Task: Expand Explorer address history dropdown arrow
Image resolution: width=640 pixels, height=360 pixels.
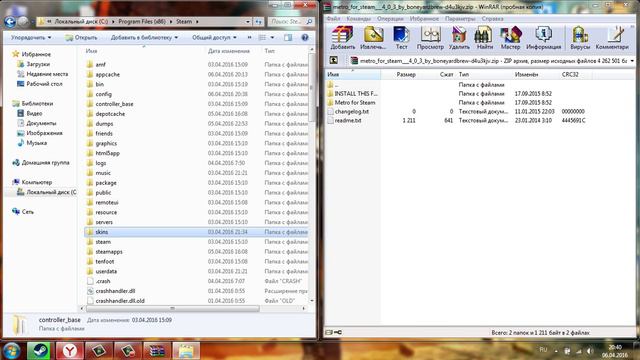Action: point(248,22)
